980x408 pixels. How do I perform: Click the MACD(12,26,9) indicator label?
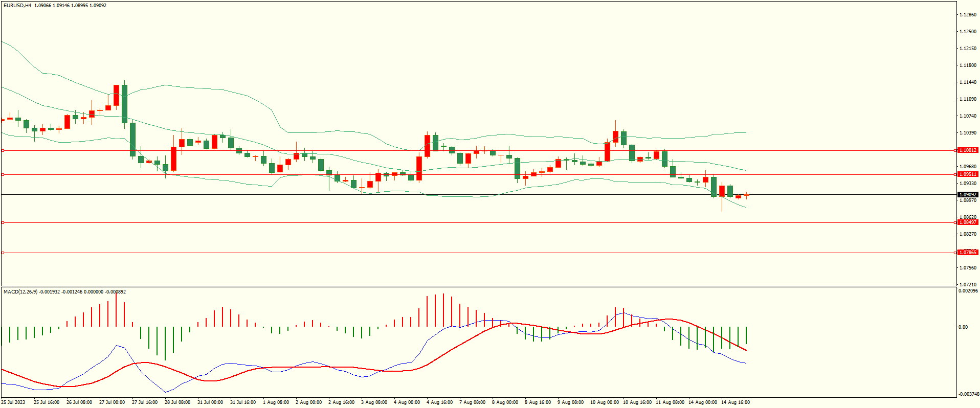[x=20, y=292]
